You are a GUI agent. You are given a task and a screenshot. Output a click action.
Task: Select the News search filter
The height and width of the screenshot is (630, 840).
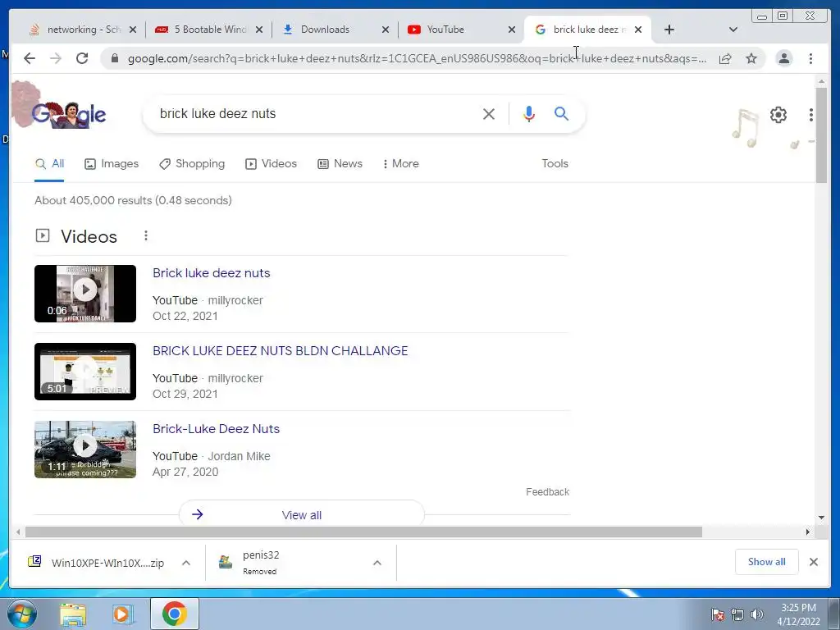[340, 164]
